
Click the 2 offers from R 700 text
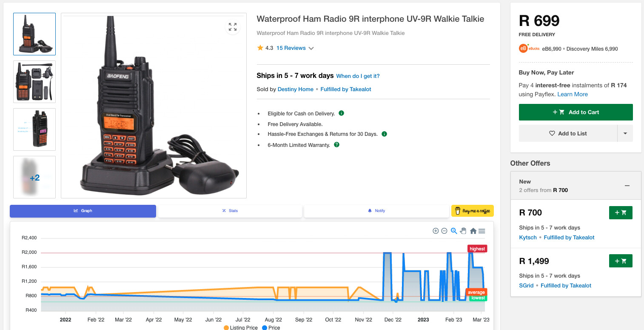point(543,190)
